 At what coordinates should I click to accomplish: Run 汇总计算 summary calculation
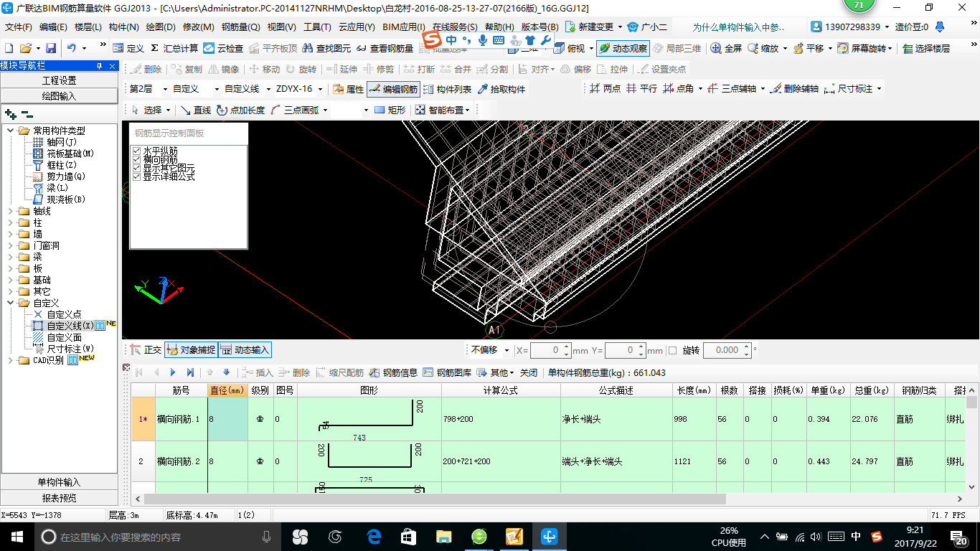(x=173, y=48)
